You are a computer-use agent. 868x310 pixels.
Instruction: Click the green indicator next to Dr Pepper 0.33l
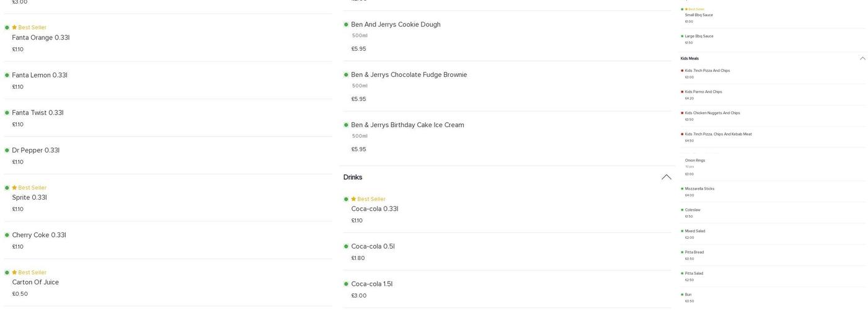pyautogui.click(x=7, y=151)
